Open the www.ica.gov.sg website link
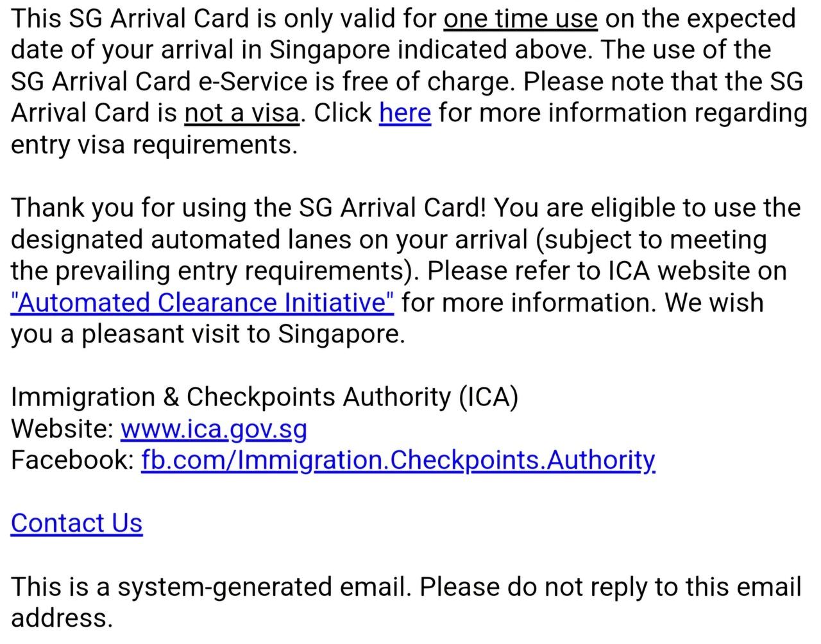 click(214, 428)
